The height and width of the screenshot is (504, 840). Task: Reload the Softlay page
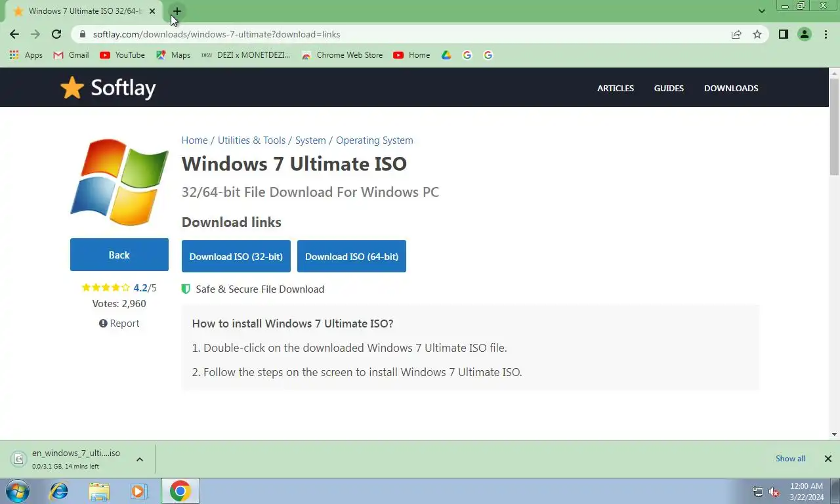(x=56, y=34)
